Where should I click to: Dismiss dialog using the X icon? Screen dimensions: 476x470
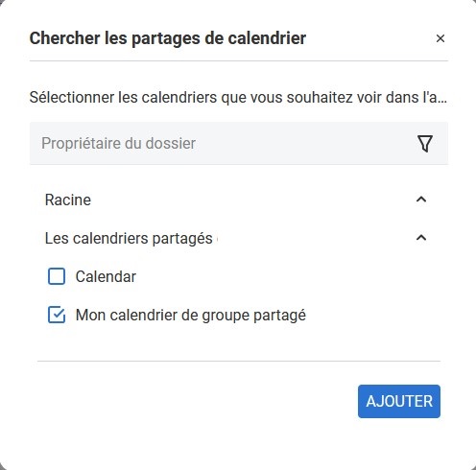pyautogui.click(x=440, y=38)
